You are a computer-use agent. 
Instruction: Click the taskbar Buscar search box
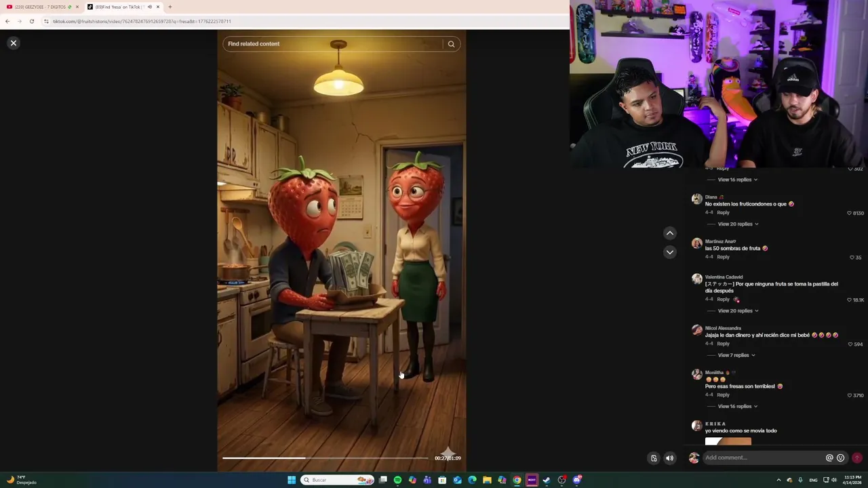coord(338,480)
